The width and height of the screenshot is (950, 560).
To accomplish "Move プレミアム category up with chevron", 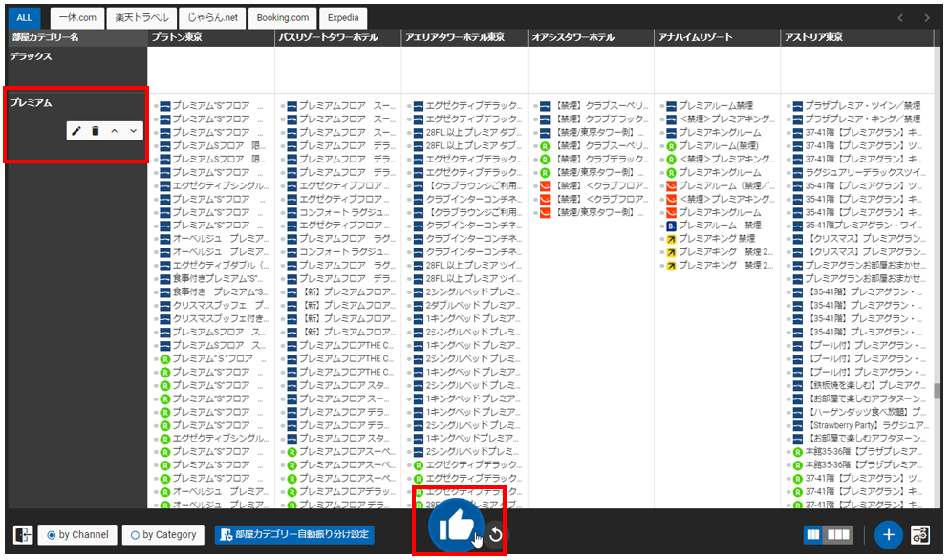I will (115, 131).
